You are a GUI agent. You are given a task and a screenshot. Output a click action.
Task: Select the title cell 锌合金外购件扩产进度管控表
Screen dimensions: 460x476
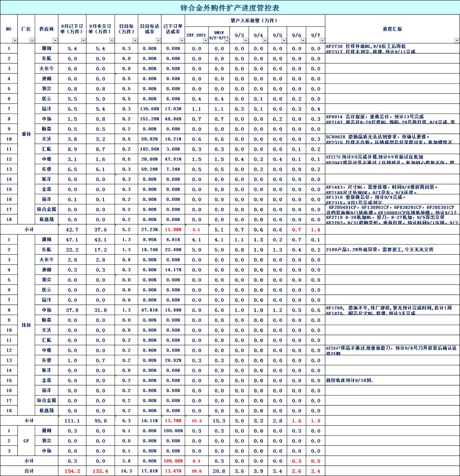tap(230, 8)
